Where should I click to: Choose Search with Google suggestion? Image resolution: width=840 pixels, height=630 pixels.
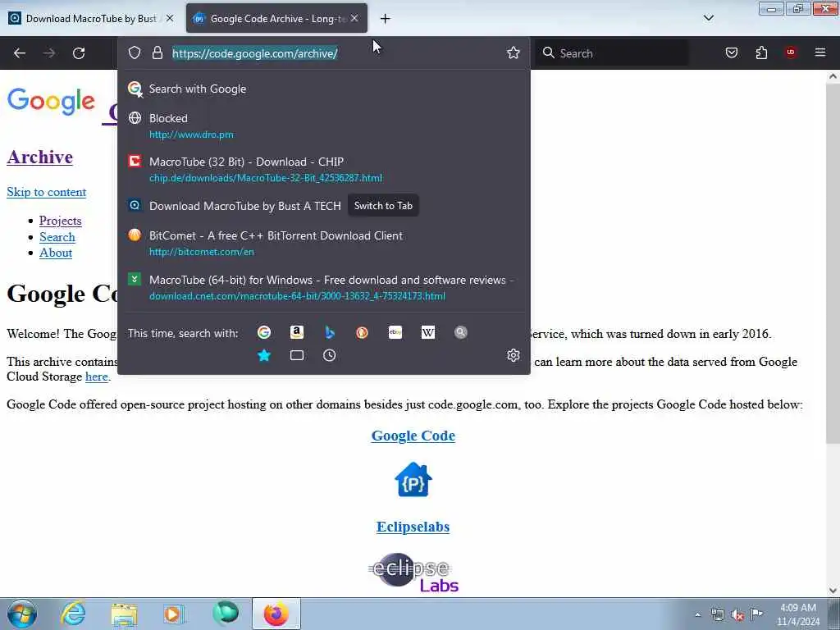pyautogui.click(x=323, y=89)
